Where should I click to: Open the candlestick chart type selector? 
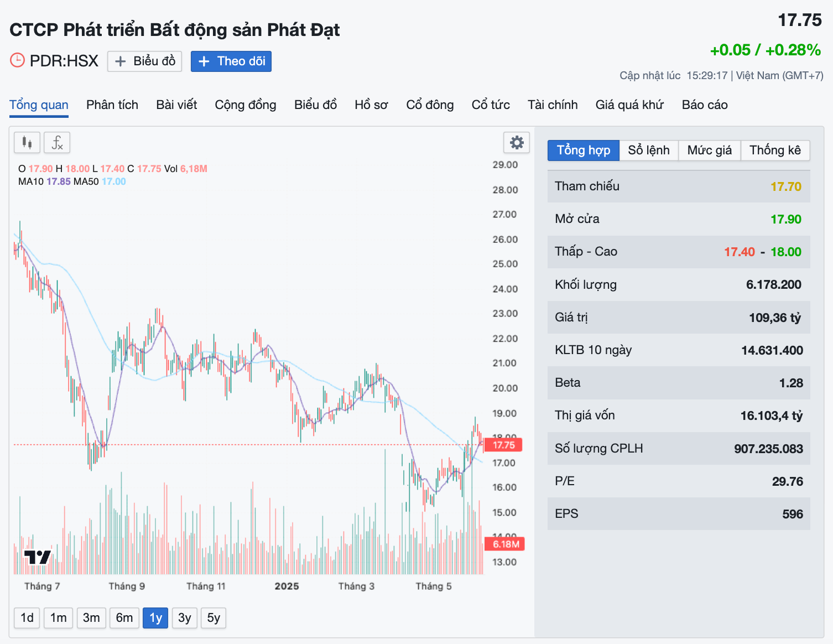(x=27, y=143)
